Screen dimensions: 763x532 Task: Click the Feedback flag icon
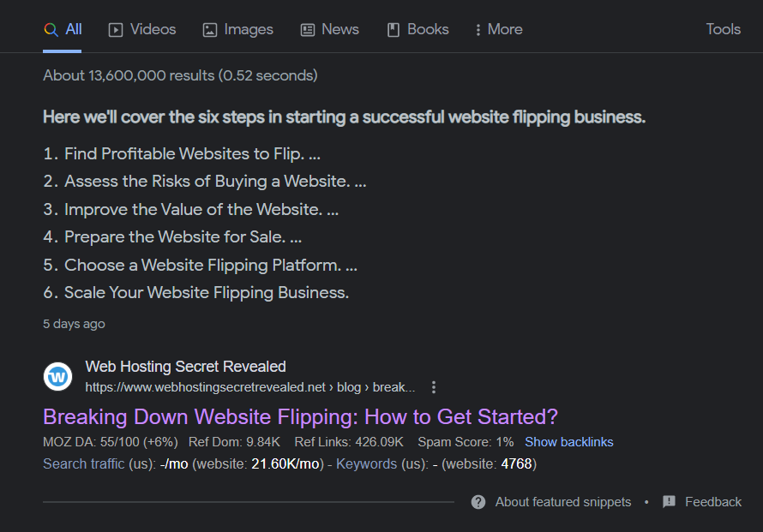[x=669, y=502]
